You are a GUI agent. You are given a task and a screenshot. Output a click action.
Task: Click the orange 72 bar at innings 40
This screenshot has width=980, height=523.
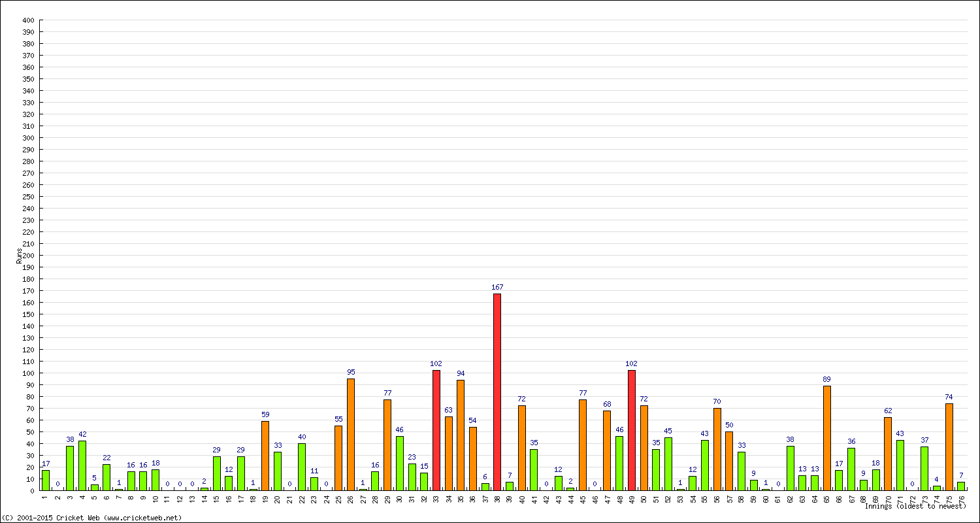pos(522,448)
